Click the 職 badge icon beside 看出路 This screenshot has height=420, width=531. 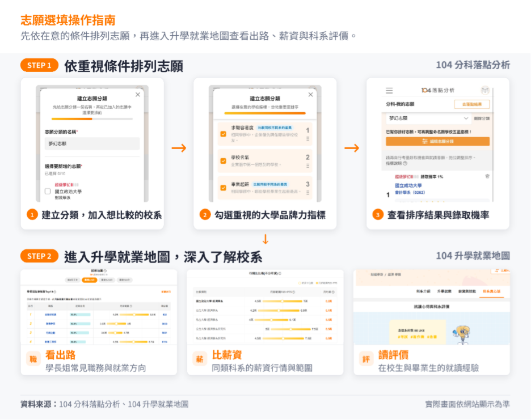[x=33, y=359]
